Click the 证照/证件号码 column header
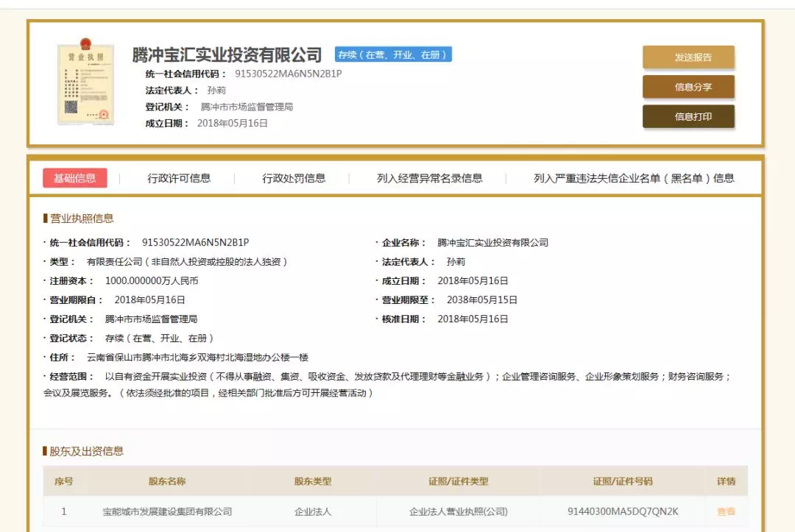The width and height of the screenshot is (795, 532). (623, 481)
